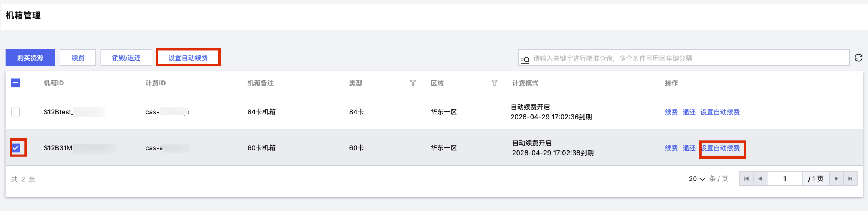Click 退还 link in the 84卡机箱 row
This screenshot has width=868, height=211.
coord(689,112)
